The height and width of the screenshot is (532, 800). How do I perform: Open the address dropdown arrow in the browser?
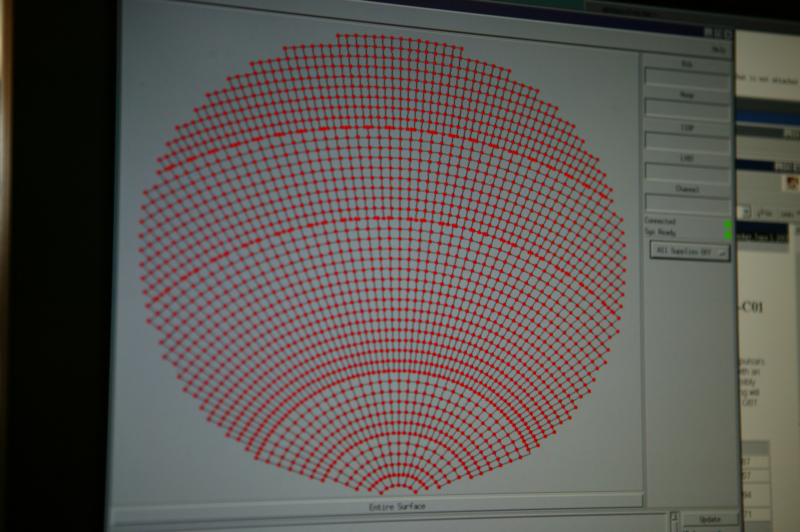pos(746,212)
